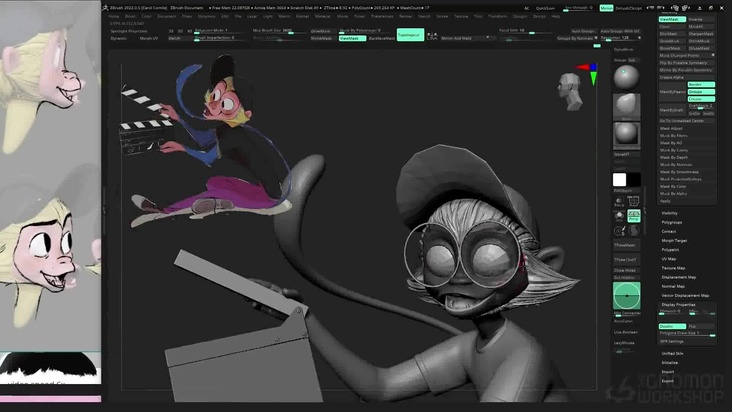Adjust the Max Brush Size slider
The height and width of the screenshot is (412, 732).
(280, 31)
